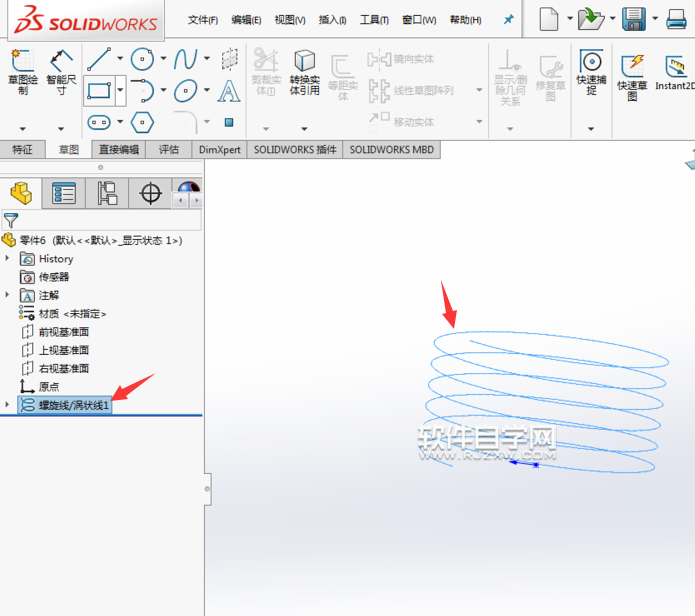The width and height of the screenshot is (695, 616).
Task: Switch to the 草图 (Sketch) tab
Action: pos(69,150)
